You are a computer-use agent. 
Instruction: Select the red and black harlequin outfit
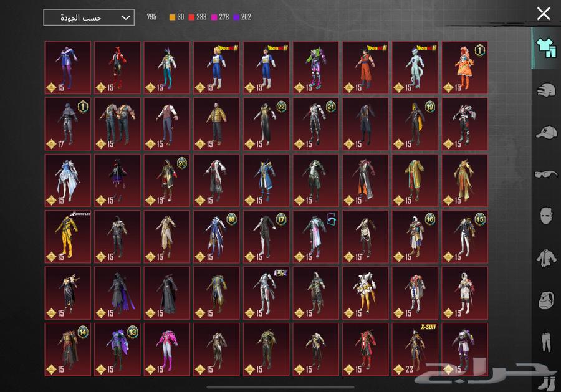point(117,67)
